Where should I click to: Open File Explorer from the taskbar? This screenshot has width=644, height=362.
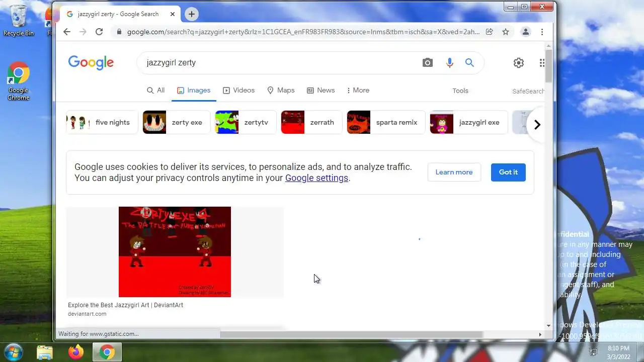point(45,352)
